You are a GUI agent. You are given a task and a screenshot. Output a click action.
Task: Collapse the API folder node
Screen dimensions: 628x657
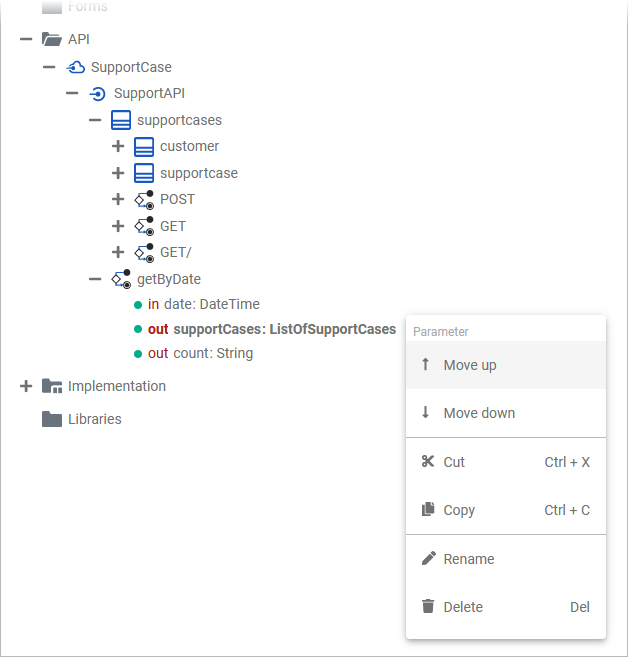[26, 40]
